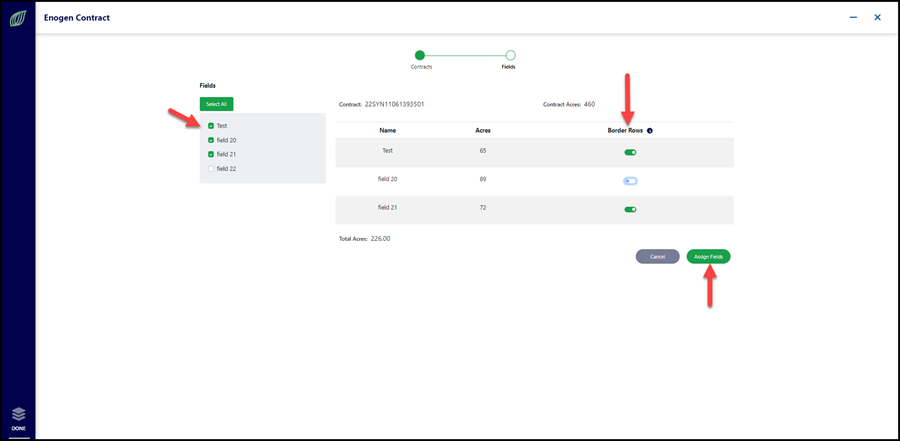This screenshot has width=900, height=441.
Task: Click the Border Rows info icon
Action: pos(650,130)
